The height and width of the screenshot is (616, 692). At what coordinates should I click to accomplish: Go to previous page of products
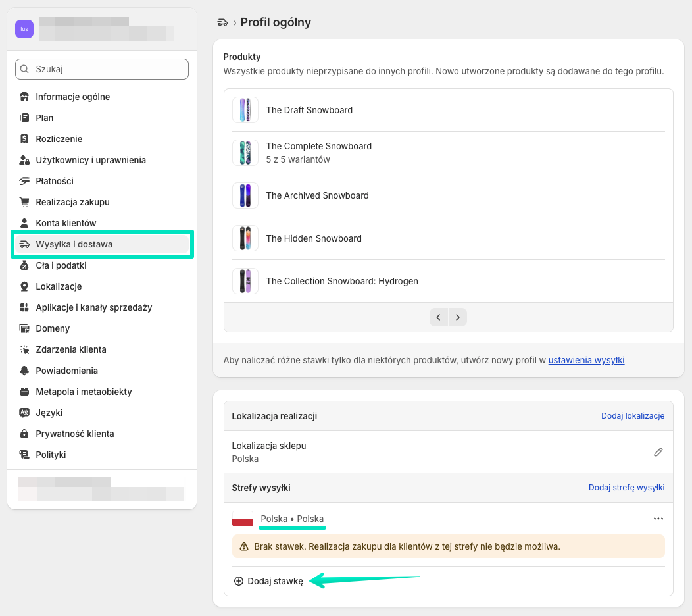click(x=439, y=317)
